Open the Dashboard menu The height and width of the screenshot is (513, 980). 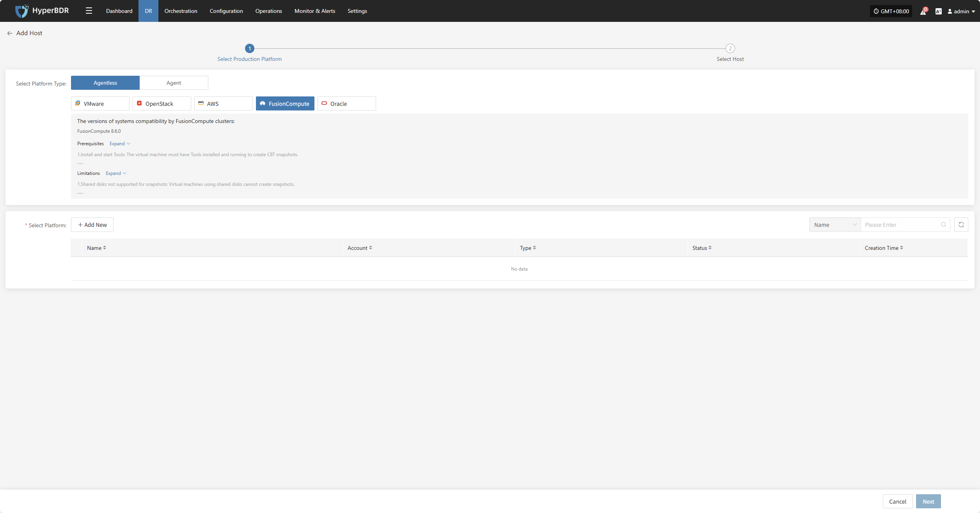click(x=119, y=11)
